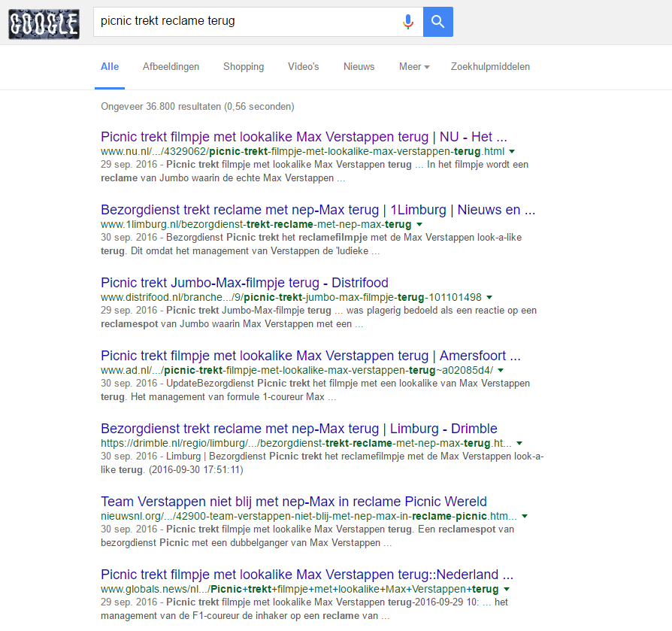Expand the arrow next to the drimble.nl URL
This screenshot has height=631, width=672.
click(x=519, y=443)
